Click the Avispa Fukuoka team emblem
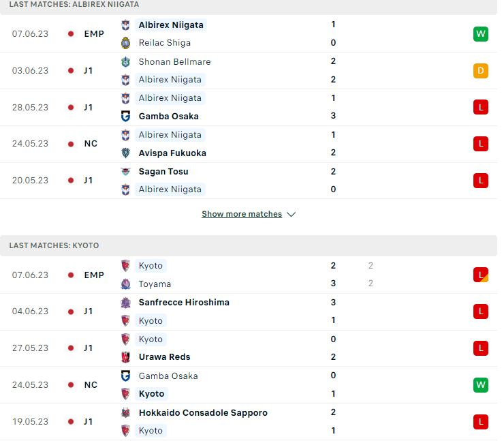 pyautogui.click(x=126, y=153)
